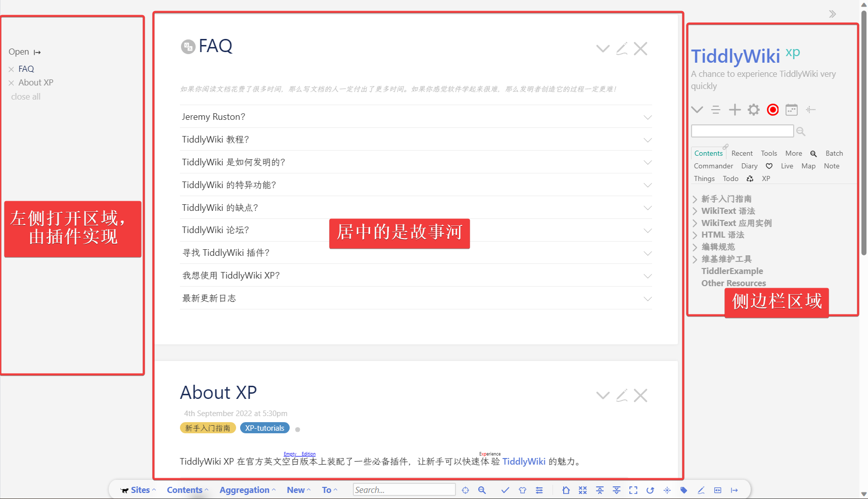Toggle full-screen icon in bottom toolbar
This screenshot has height=499, width=868.
[x=633, y=490]
